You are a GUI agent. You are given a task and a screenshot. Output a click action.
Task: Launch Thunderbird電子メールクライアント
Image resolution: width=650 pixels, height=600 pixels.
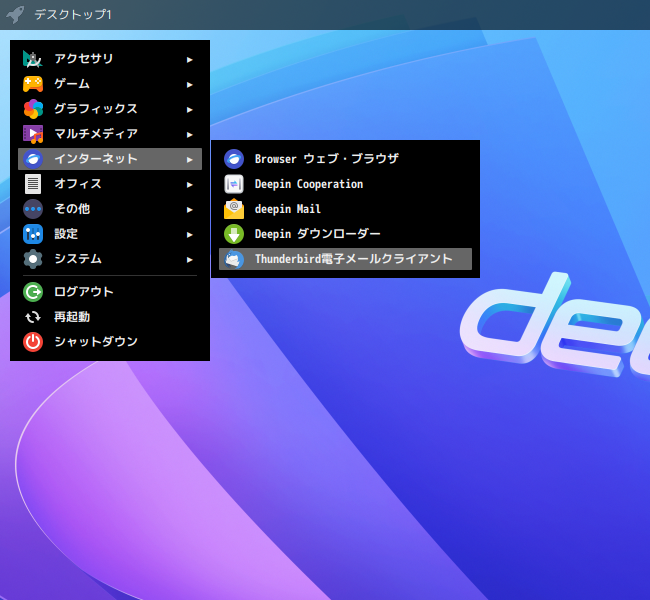pos(345,259)
